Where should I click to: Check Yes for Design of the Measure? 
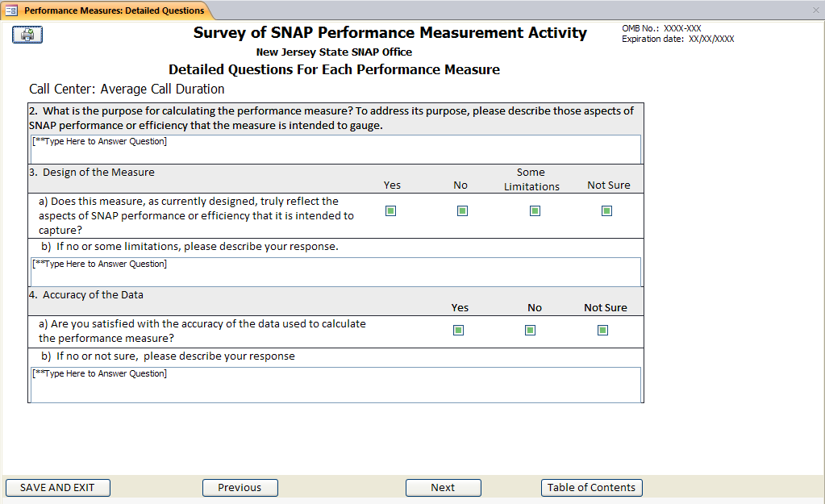(x=391, y=211)
